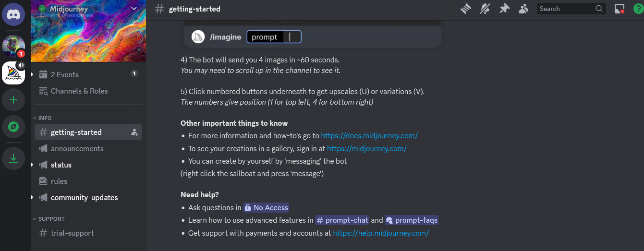Open Create Invite icon on getting-started
This screenshot has width=644, height=251.
tap(134, 132)
